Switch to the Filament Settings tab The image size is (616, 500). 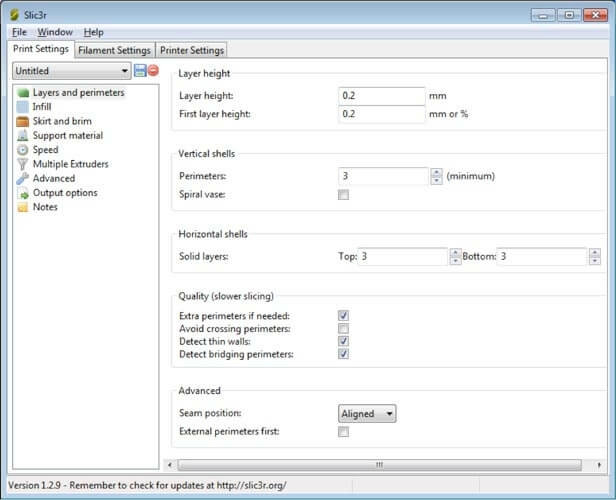[114, 50]
